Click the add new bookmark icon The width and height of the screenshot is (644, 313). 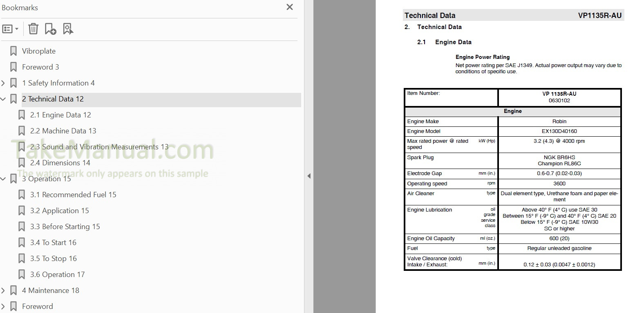pos(50,29)
